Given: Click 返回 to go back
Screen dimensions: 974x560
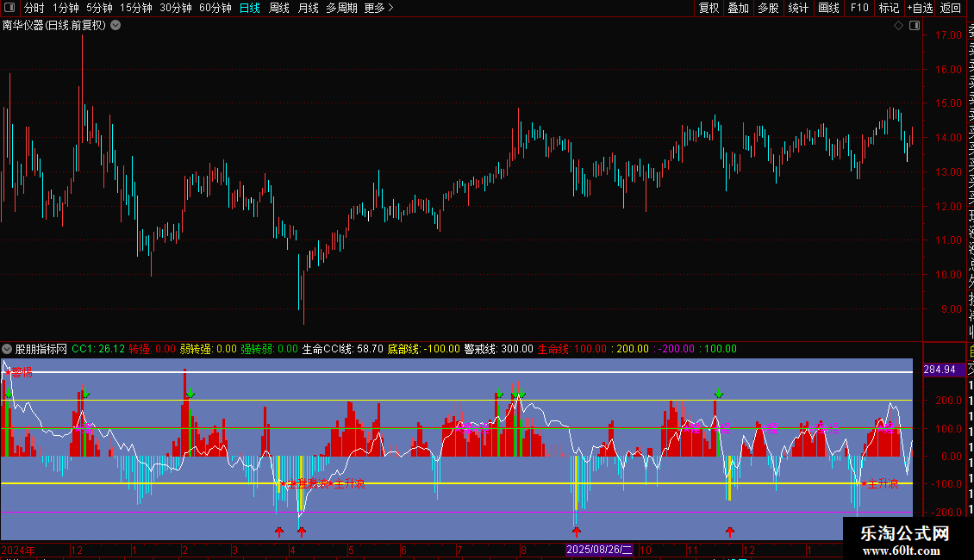Looking at the screenshot, I should 951,8.
